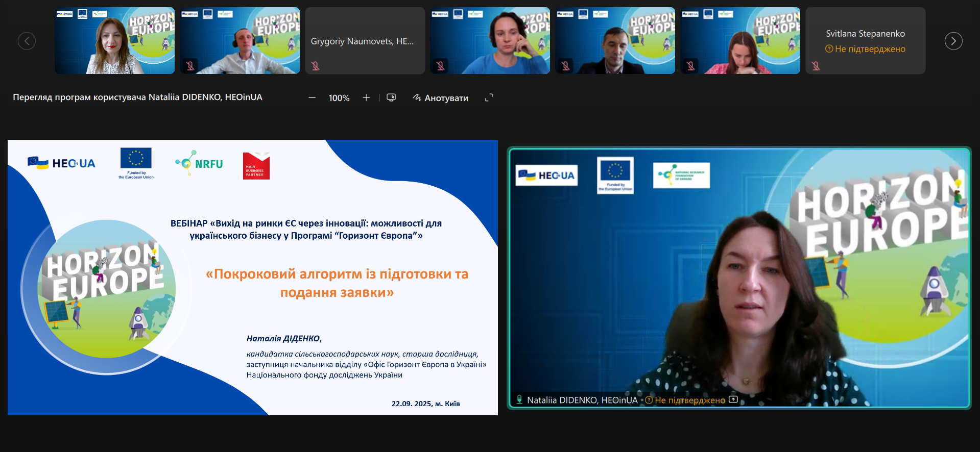Screen dimensions: 980x452
Task: Show next participants with right arrow
Action: 953,41
